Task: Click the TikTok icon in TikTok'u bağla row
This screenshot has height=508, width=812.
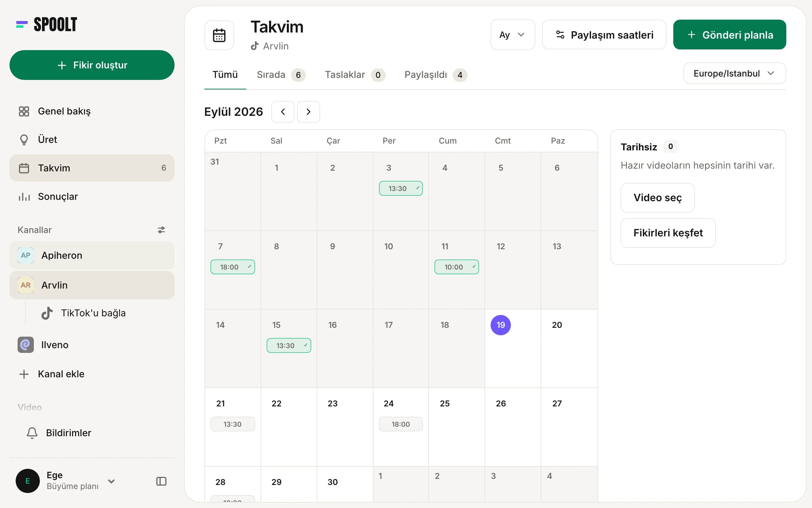Action: pyautogui.click(x=47, y=313)
